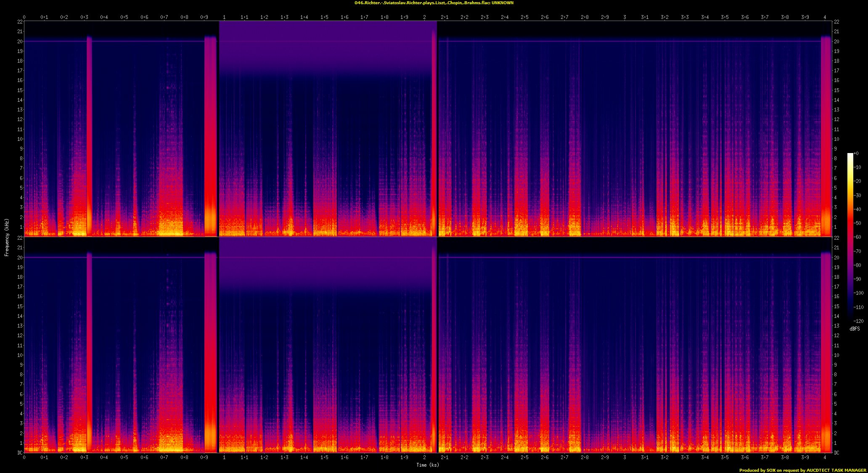Click the 15 kHz label on lower-left axis

click(x=20, y=306)
